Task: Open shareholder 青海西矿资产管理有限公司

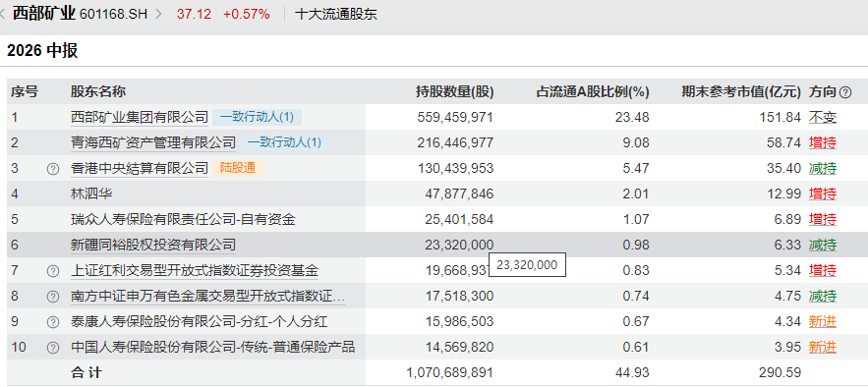Action: point(153,142)
